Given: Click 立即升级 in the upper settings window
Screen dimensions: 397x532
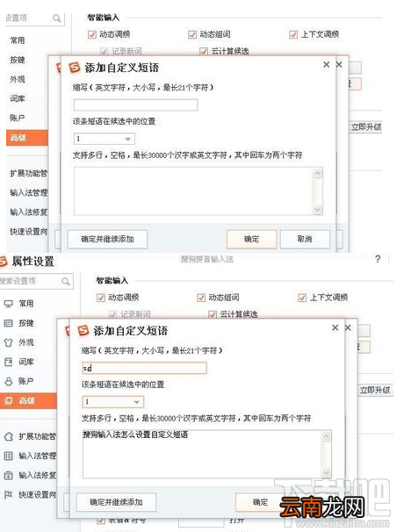Looking at the screenshot, I should (365, 127).
